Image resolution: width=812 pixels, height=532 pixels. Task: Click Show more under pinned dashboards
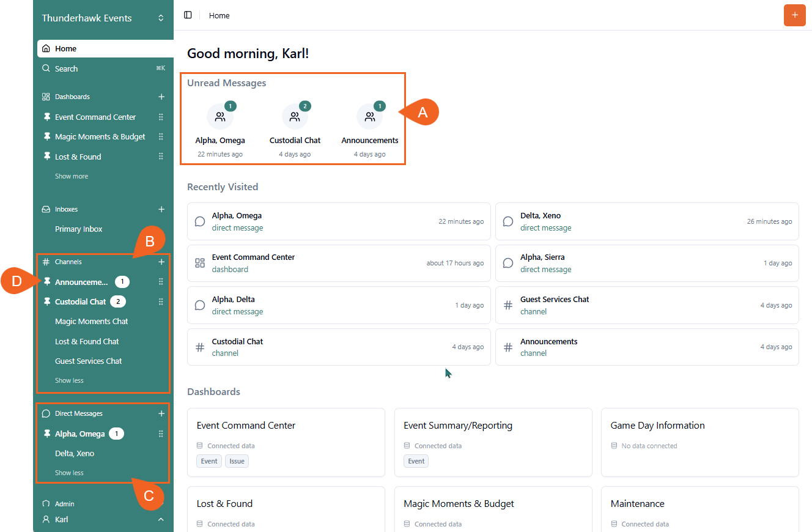pos(71,175)
